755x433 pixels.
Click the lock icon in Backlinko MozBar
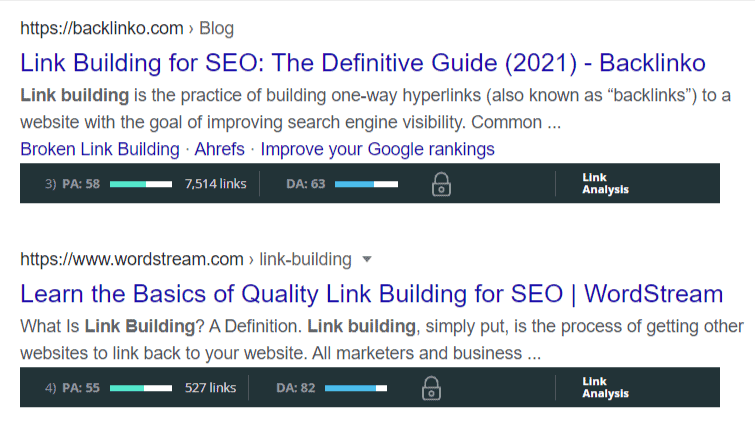point(441,184)
